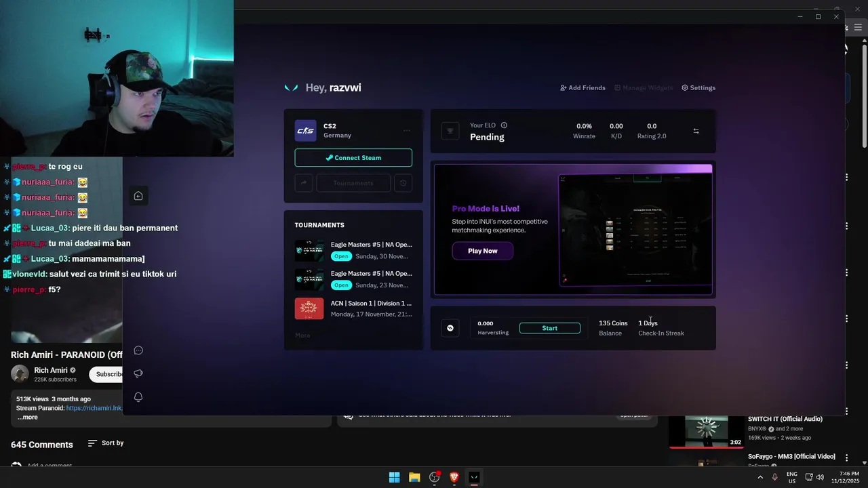Open Windows Start menu
This screenshot has width=868, height=488.
pos(394,477)
